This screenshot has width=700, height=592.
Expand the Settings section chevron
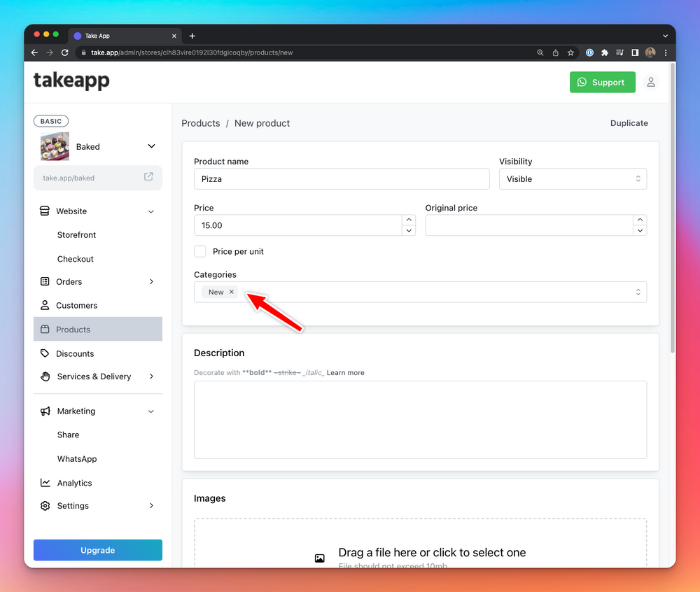point(151,505)
